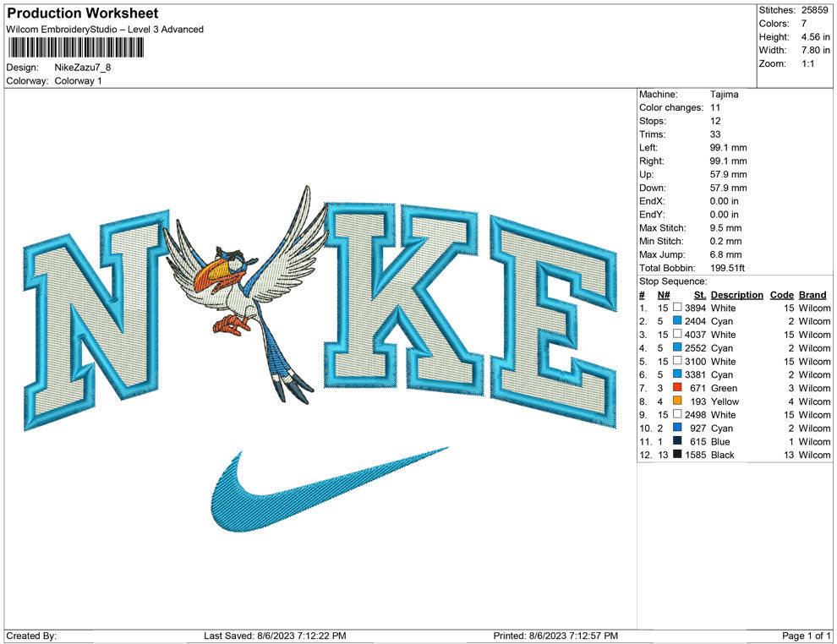Click the Created By label
Screen dimensions: 837x644
pos(31,636)
